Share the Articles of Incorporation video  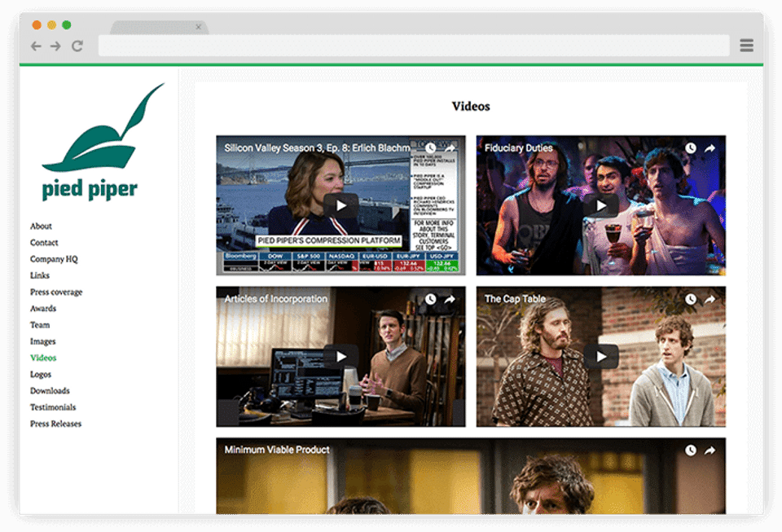[450, 299]
